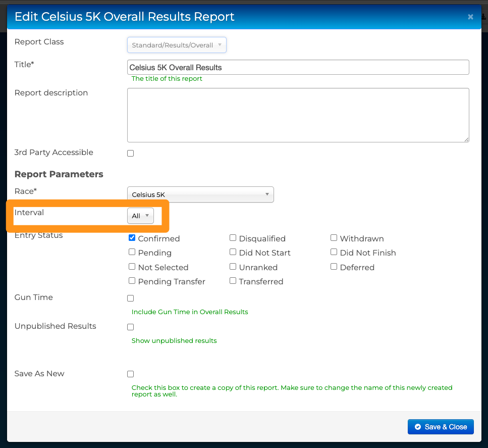Toggle the Unranked entry status checkbox
Image resolution: width=488 pixels, height=448 pixels.
(x=233, y=267)
